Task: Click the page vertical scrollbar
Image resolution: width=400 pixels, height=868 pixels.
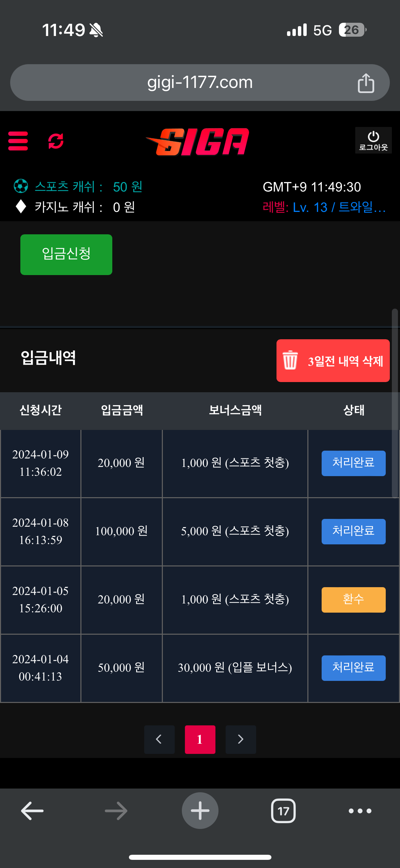Action: (x=395, y=403)
